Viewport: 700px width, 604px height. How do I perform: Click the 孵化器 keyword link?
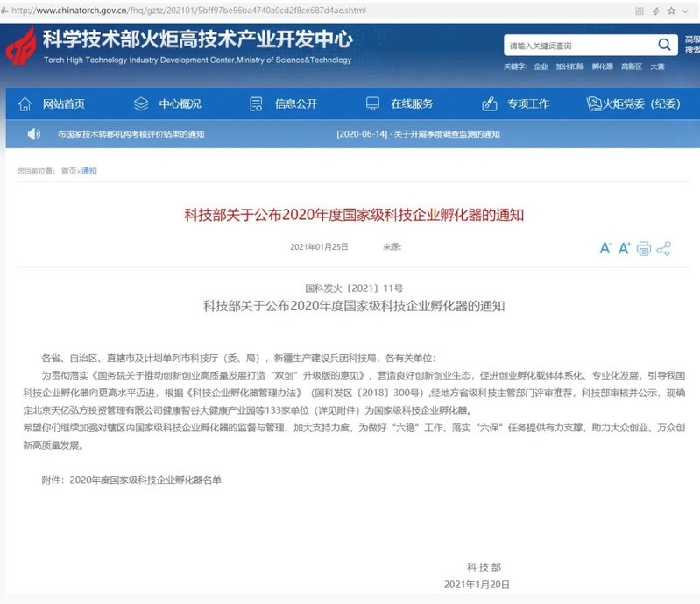[603, 67]
